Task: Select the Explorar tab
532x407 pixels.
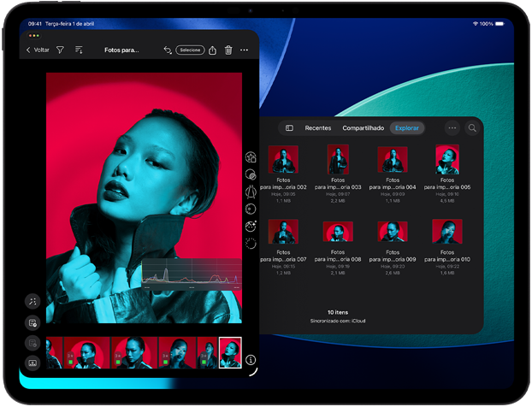Action: (x=406, y=128)
